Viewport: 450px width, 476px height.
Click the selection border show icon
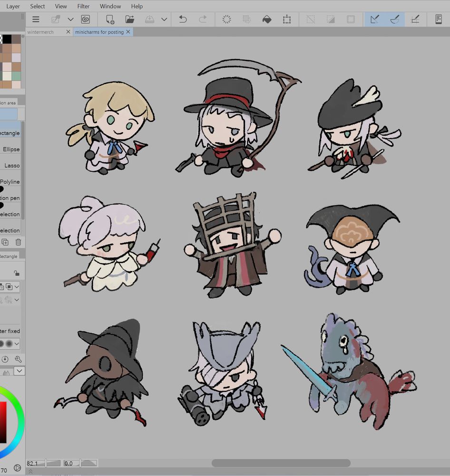click(351, 20)
